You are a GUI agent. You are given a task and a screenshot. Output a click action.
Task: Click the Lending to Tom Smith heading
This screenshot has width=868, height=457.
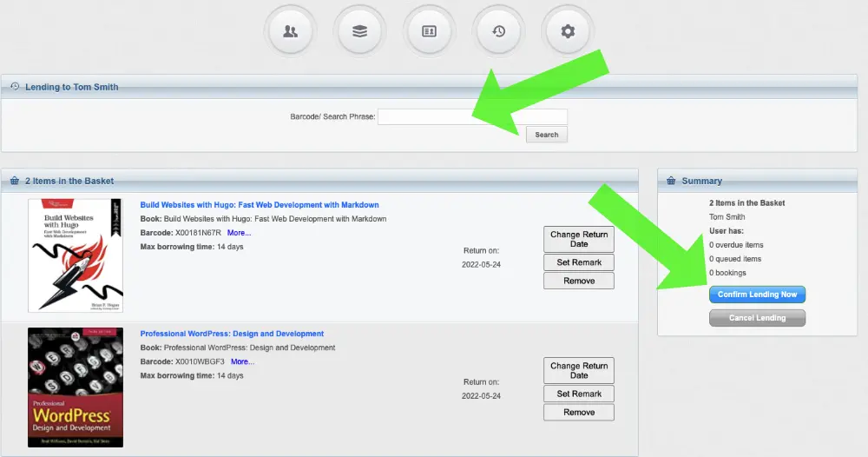click(x=72, y=87)
